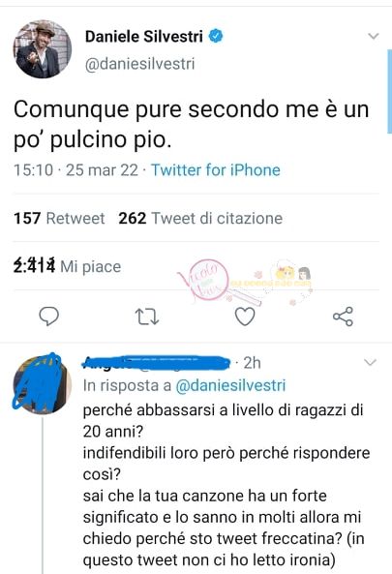View the 262 Tweet di citazione

[x=200, y=219]
